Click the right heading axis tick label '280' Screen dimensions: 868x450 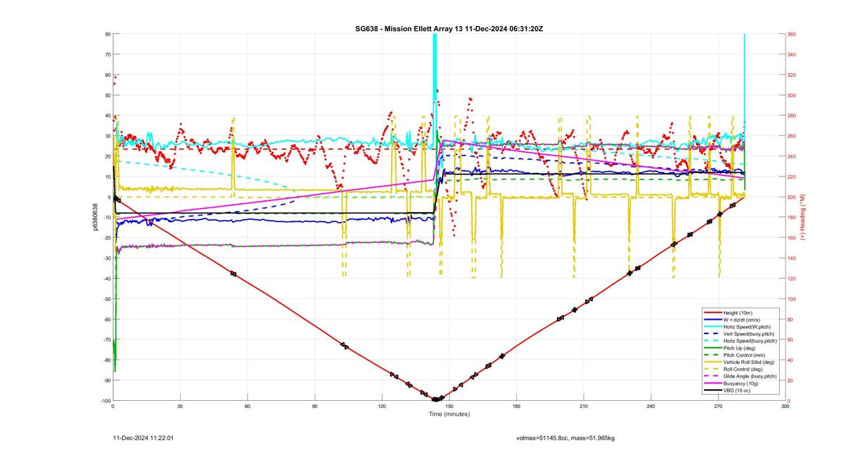pos(792,116)
